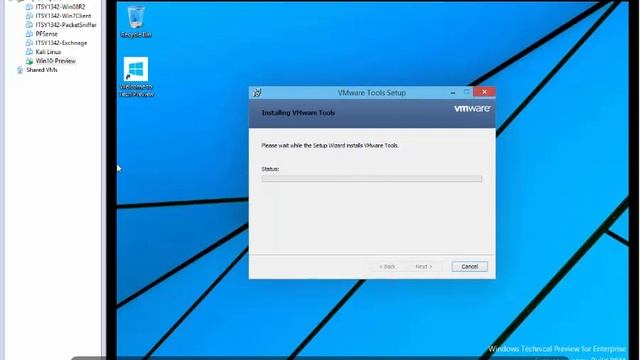Select the Kali Linux virtual machine

(48, 52)
